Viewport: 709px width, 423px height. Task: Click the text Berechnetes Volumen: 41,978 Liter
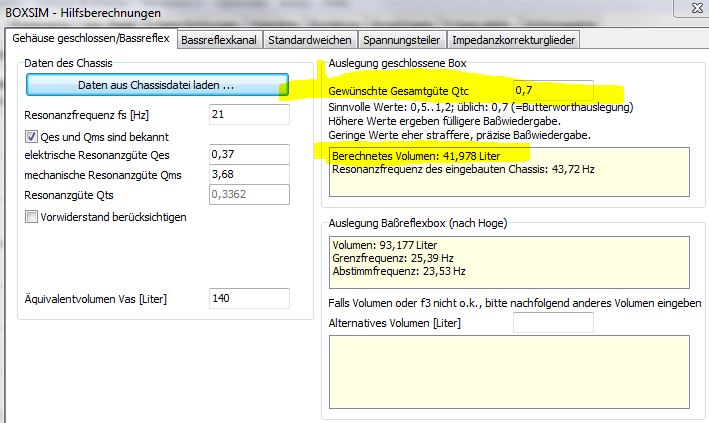pyautogui.click(x=416, y=156)
